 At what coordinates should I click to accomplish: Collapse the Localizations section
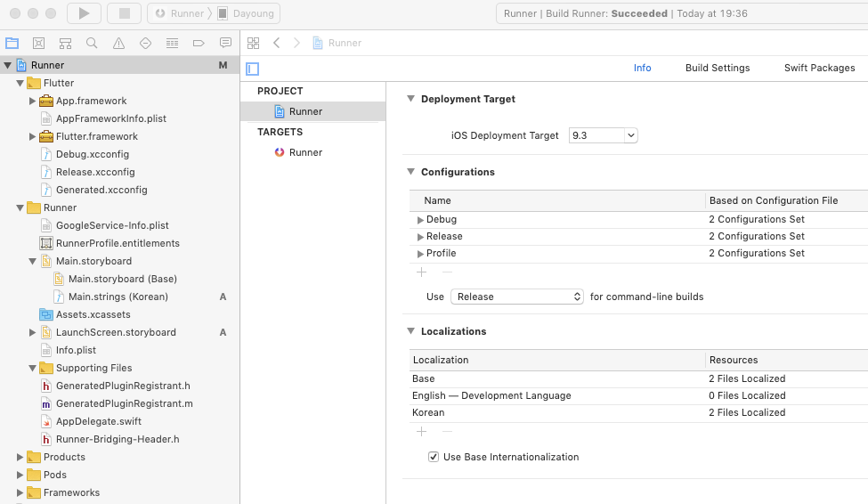(410, 331)
